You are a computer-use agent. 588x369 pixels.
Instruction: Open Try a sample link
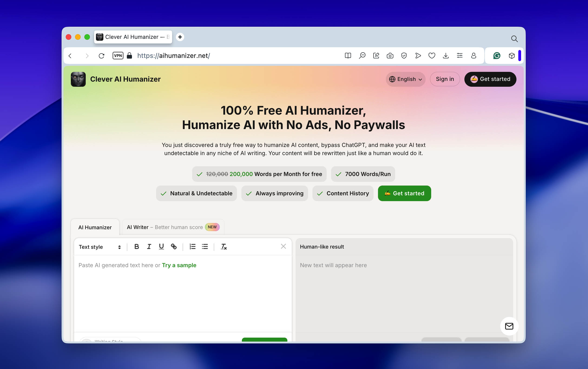coord(179,265)
